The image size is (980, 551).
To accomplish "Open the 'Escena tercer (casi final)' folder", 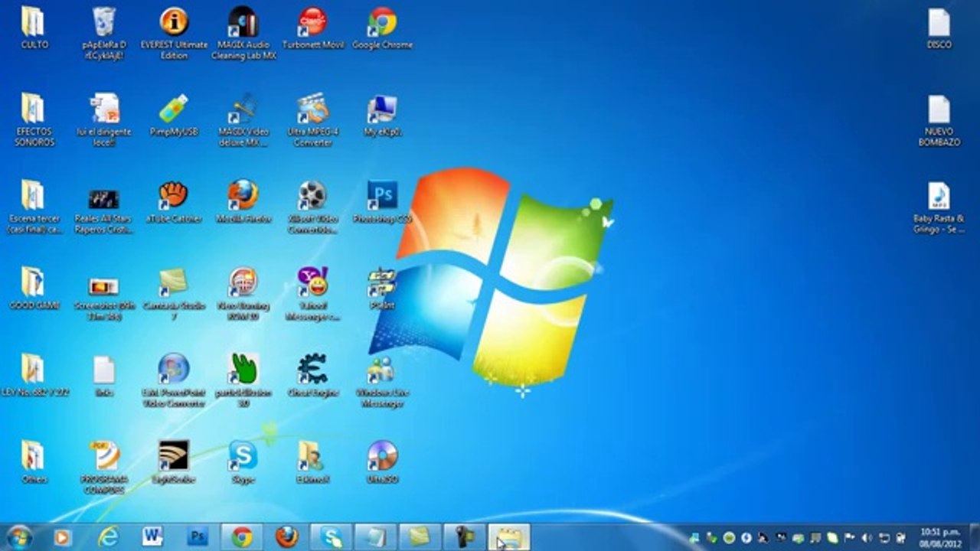I will pos(34,207).
